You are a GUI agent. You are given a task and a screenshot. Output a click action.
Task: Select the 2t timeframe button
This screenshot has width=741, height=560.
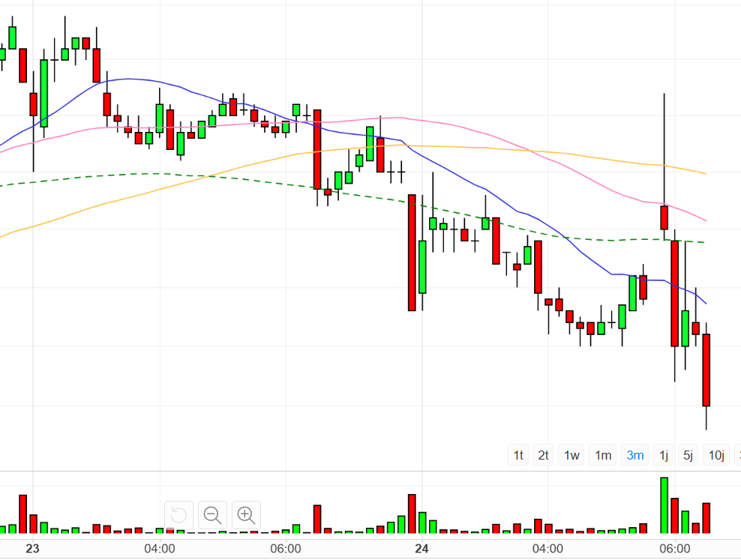pos(543,455)
